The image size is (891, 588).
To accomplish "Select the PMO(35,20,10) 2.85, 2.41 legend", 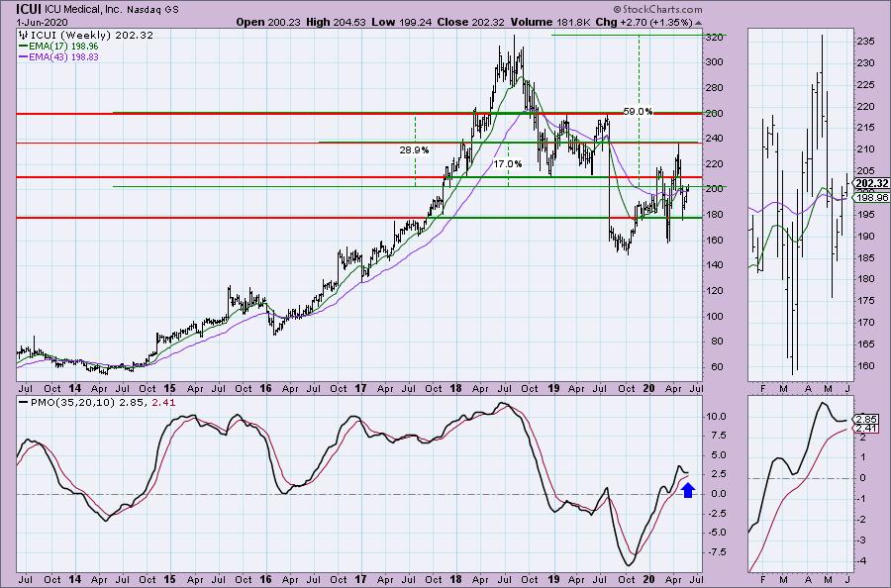I will (103, 403).
